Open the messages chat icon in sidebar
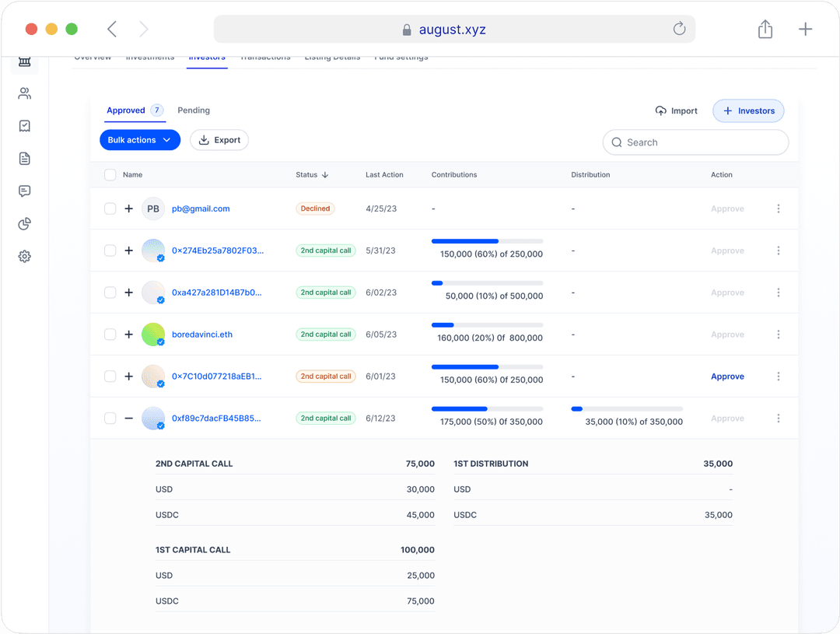Viewport: 840px width, 634px height. 25,191
